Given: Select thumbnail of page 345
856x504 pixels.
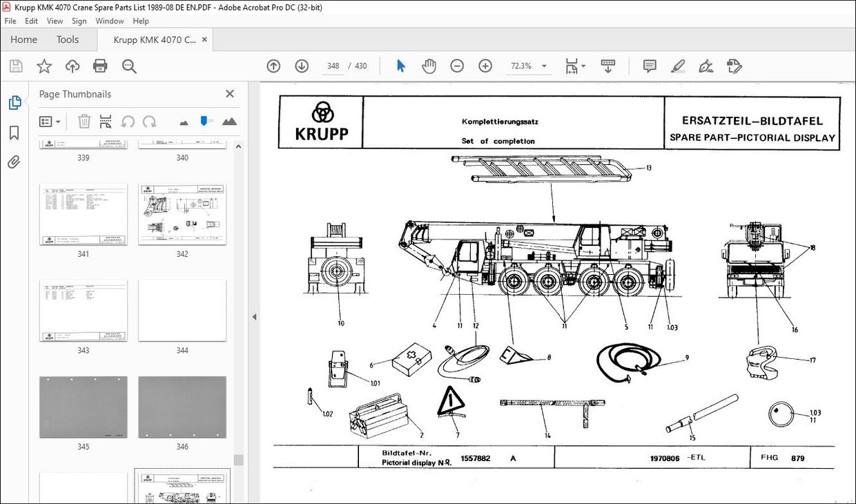Looking at the screenshot, I should [83, 407].
